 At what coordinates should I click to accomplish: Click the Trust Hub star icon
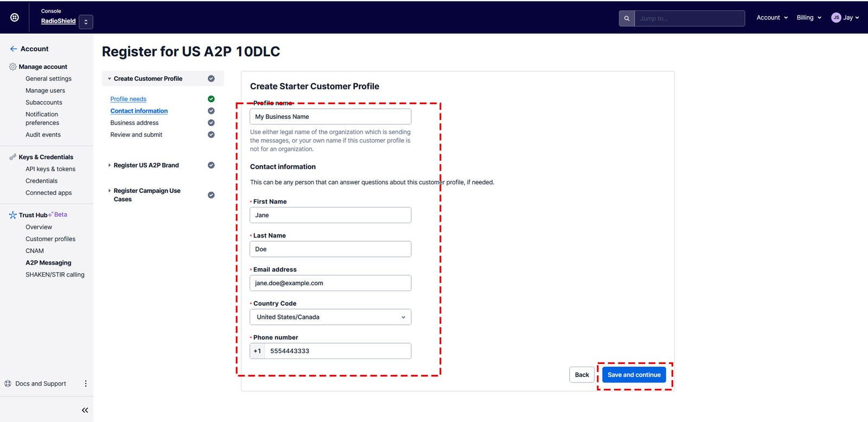pos(13,215)
